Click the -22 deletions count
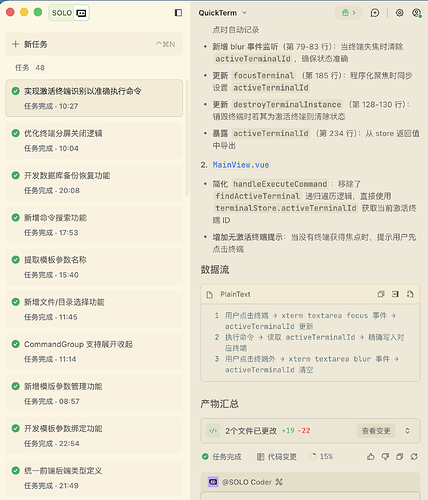Viewport: 428px width, 500px height. tap(304, 431)
